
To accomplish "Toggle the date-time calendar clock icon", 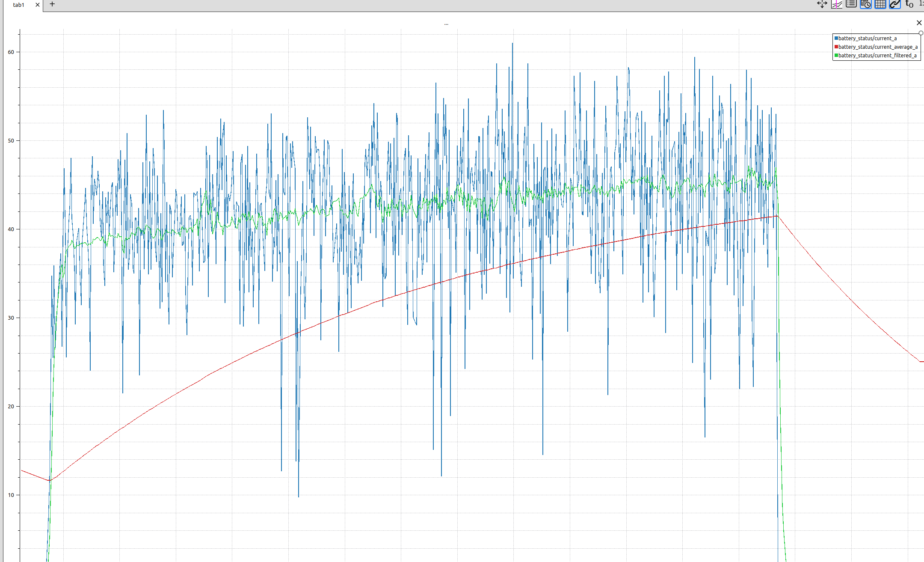I will [x=866, y=4].
